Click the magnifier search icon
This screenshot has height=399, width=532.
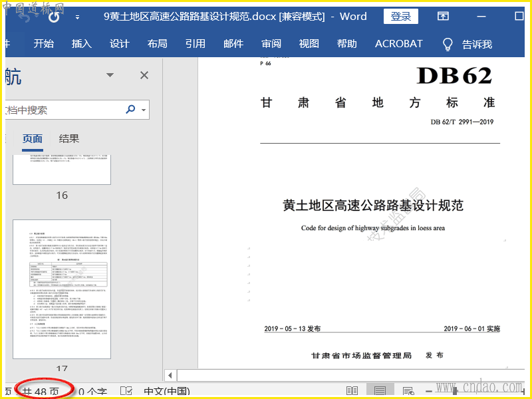[x=130, y=109]
